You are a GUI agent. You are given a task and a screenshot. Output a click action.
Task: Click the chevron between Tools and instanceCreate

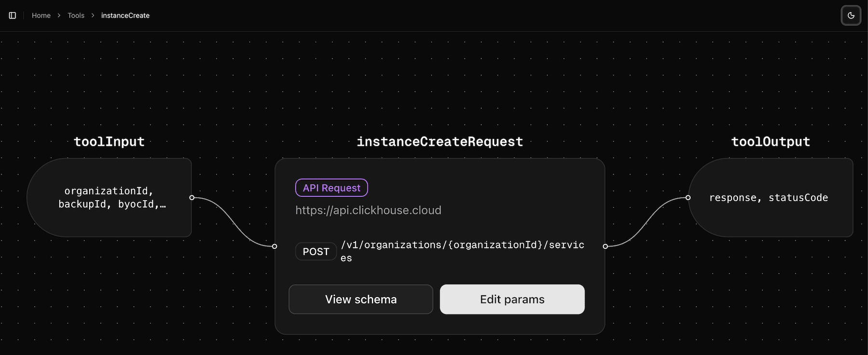click(93, 15)
